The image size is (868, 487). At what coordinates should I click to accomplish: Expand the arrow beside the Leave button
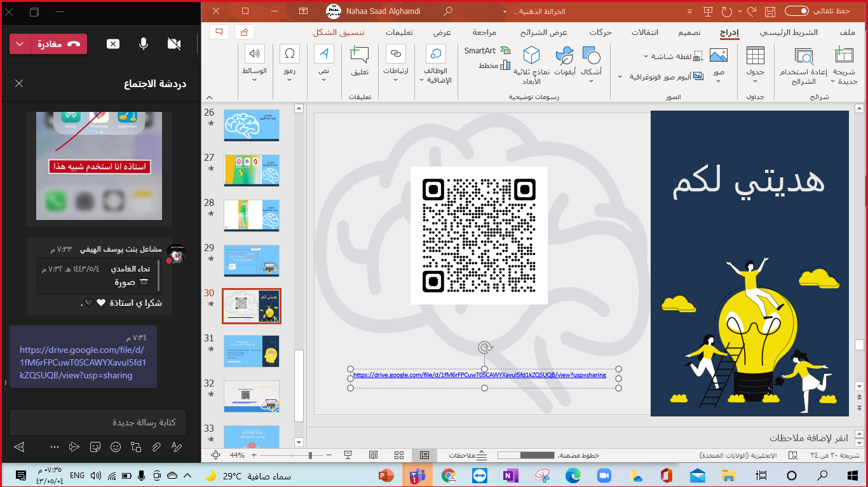pyautogui.click(x=20, y=44)
